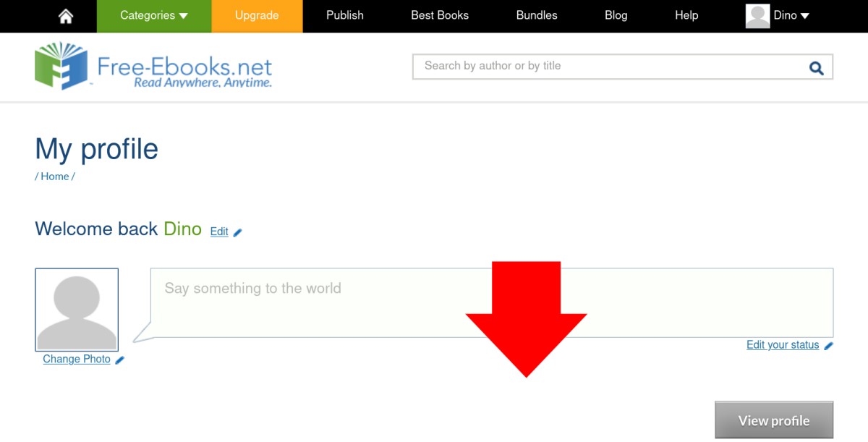Screen dimensions: 868x442
Task: Click the Free-Ebooks.net logo
Action: click(153, 67)
